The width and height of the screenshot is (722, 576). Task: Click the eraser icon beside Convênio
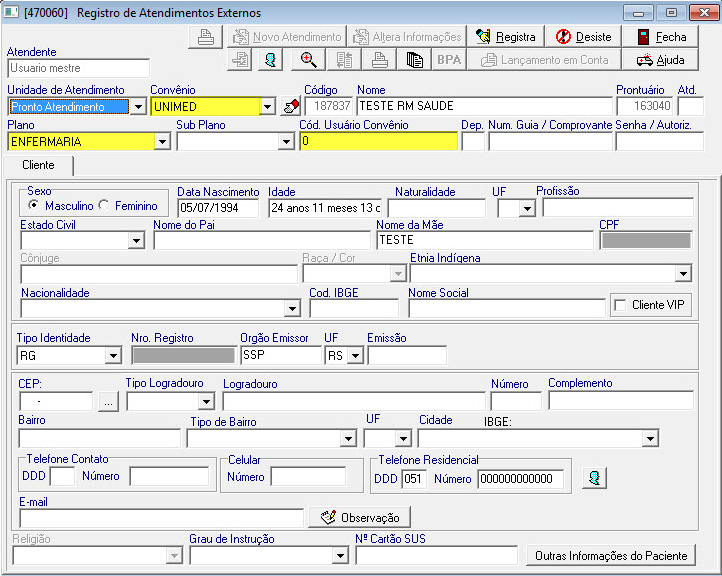291,107
